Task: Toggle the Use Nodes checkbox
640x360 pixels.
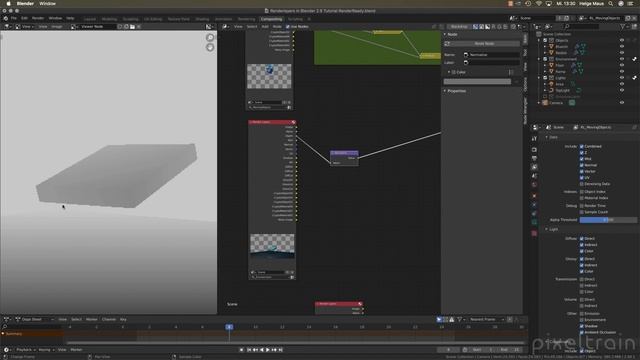Action: point(288,27)
